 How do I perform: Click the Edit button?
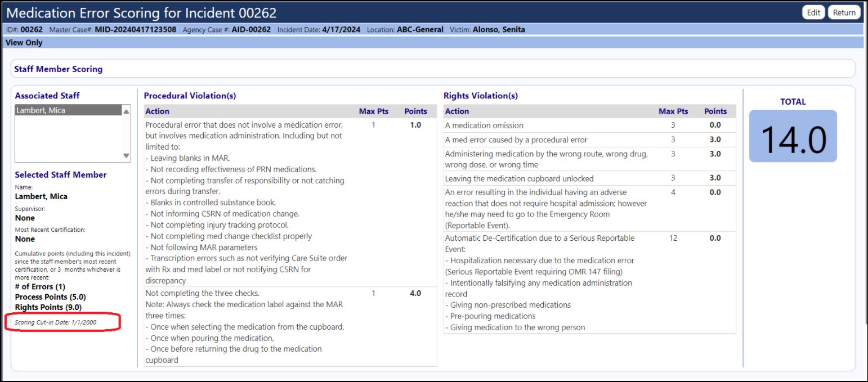click(x=813, y=12)
